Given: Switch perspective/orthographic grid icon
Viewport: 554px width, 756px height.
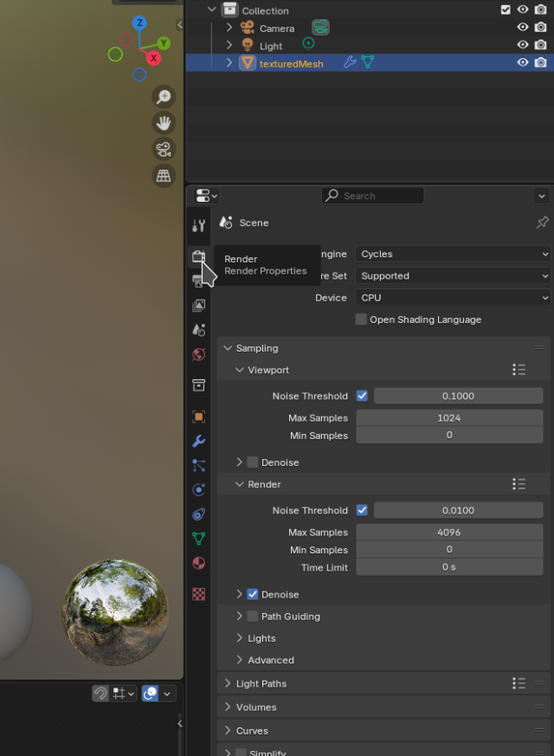Looking at the screenshot, I should [164, 176].
